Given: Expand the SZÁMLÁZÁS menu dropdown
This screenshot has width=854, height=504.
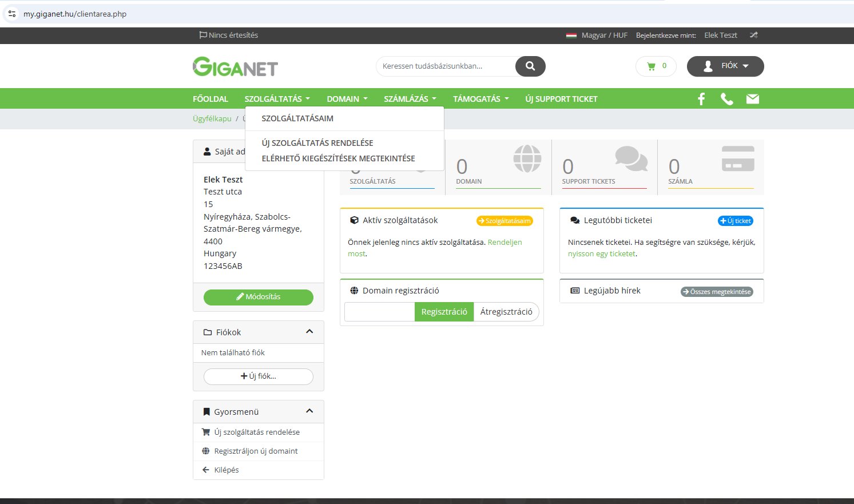Looking at the screenshot, I should [x=410, y=99].
